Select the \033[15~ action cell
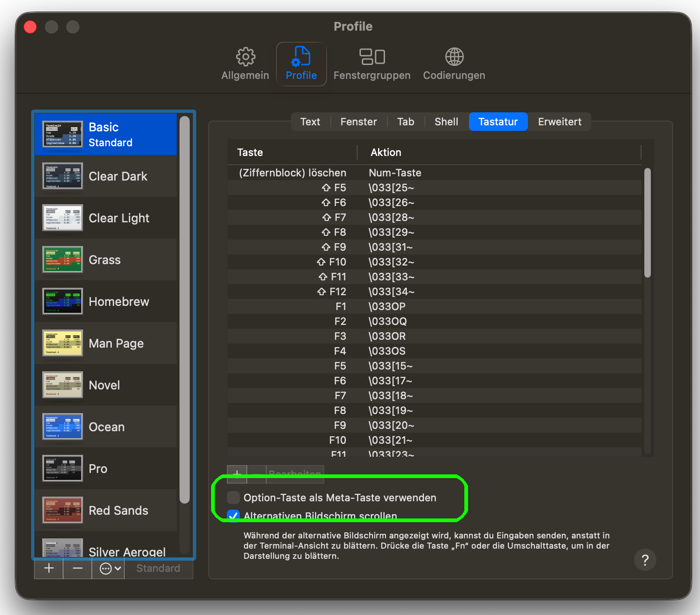Viewport: 700px width, 615px height. [391, 366]
